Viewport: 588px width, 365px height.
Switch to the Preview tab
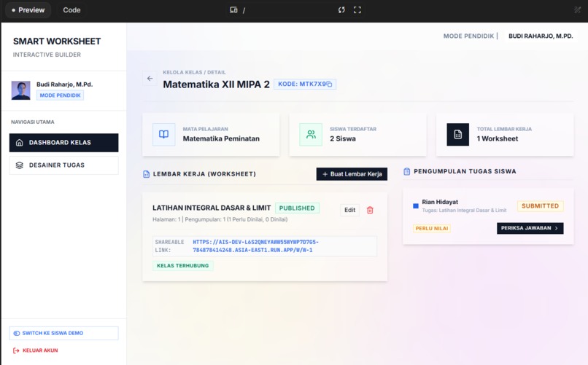(x=28, y=10)
